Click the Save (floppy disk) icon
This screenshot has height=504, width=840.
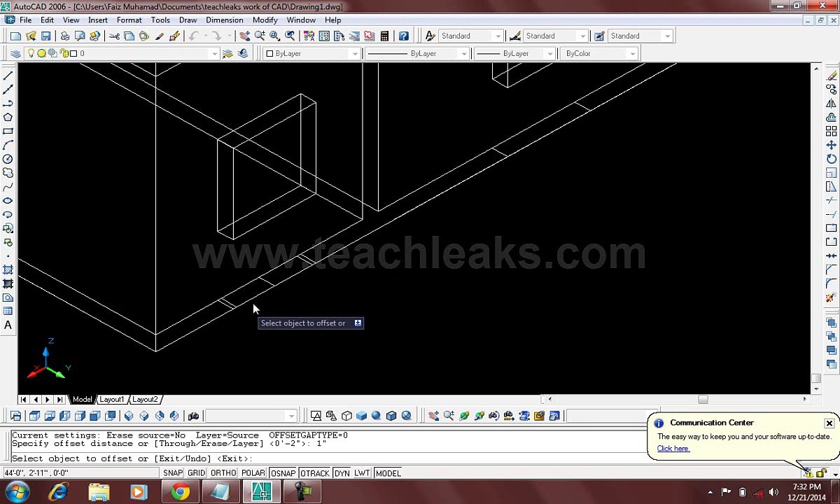point(45,36)
